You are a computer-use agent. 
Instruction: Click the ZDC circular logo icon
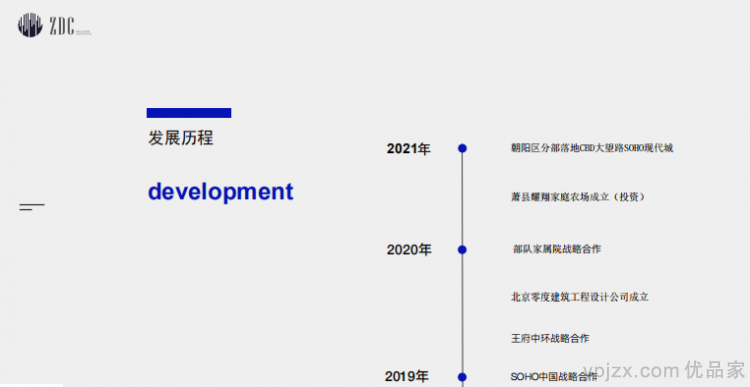pyautogui.click(x=30, y=25)
